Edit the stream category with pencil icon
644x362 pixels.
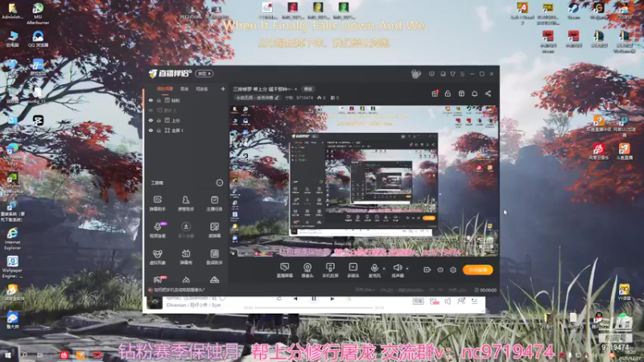pos(277,98)
